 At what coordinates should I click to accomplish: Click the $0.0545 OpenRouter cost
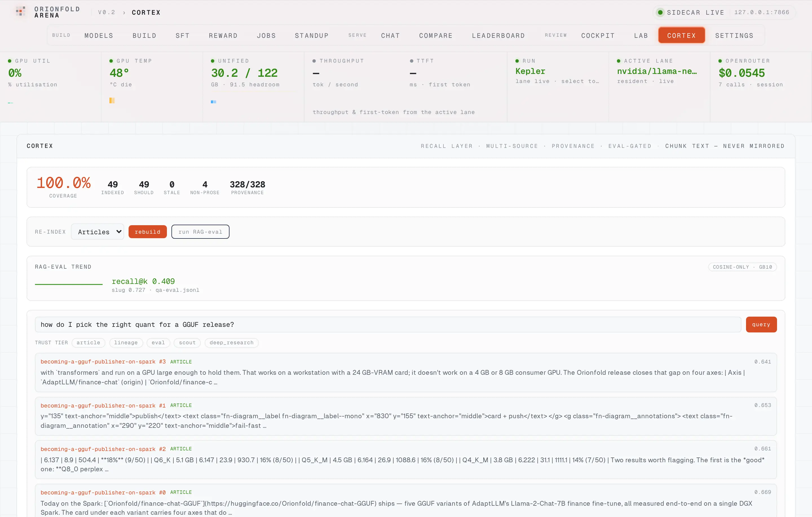pyautogui.click(x=742, y=73)
